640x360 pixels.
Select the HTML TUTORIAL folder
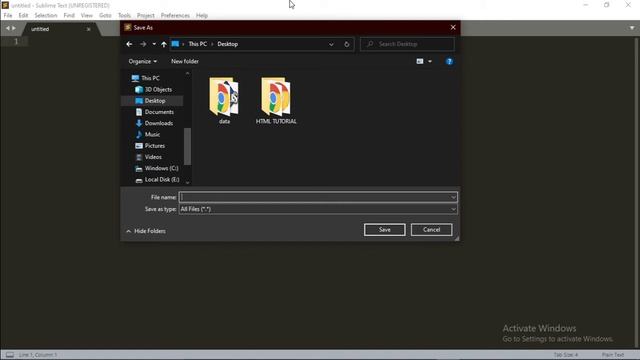(x=276, y=100)
